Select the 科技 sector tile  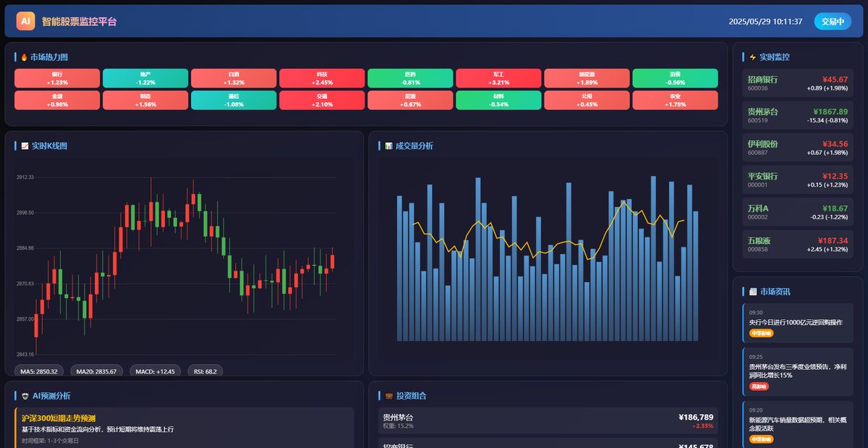pyautogui.click(x=321, y=78)
